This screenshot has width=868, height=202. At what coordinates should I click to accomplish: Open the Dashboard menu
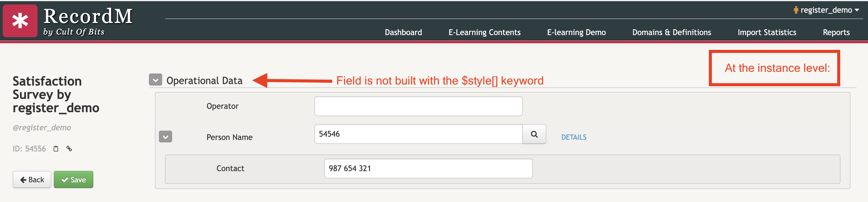coord(403,32)
